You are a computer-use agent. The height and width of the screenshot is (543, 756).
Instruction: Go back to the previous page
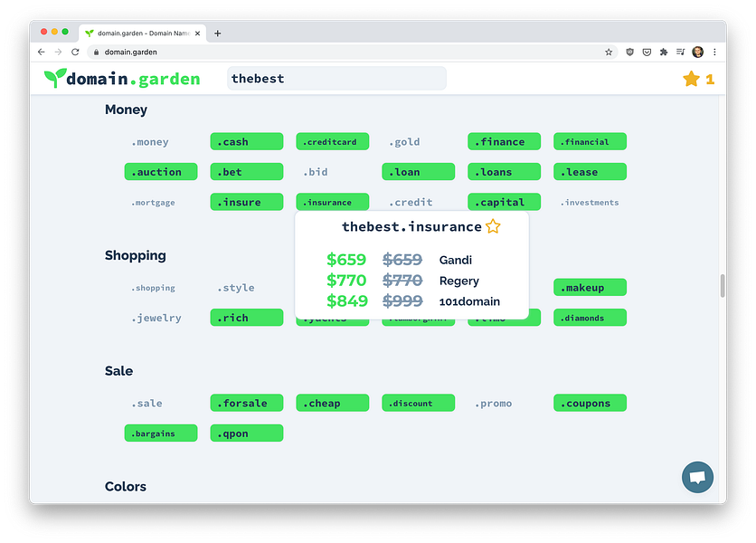[x=42, y=52]
